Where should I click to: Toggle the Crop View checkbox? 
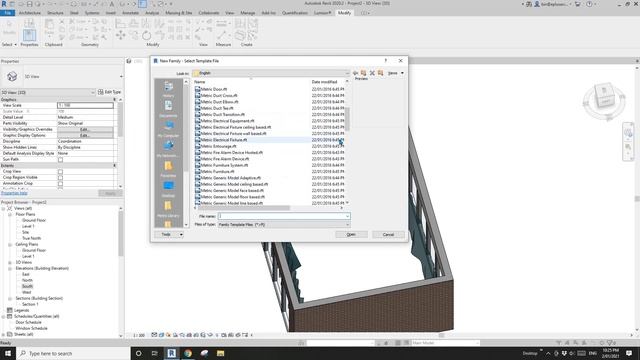coord(60,171)
